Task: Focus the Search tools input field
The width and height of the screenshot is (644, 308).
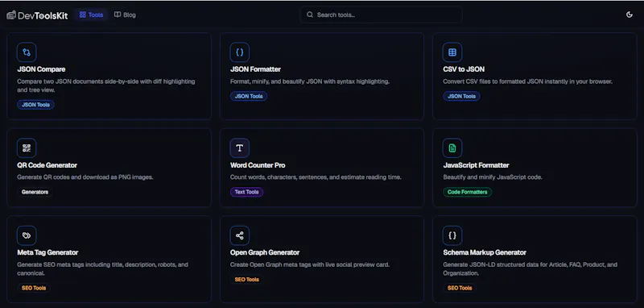Action: [x=381, y=15]
